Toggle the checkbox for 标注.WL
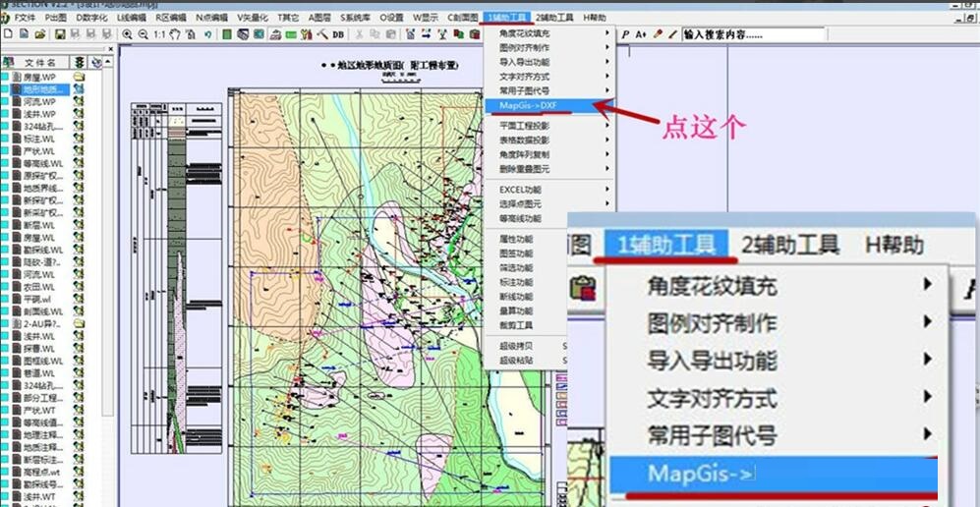The width and height of the screenshot is (980, 507). tap(5, 138)
